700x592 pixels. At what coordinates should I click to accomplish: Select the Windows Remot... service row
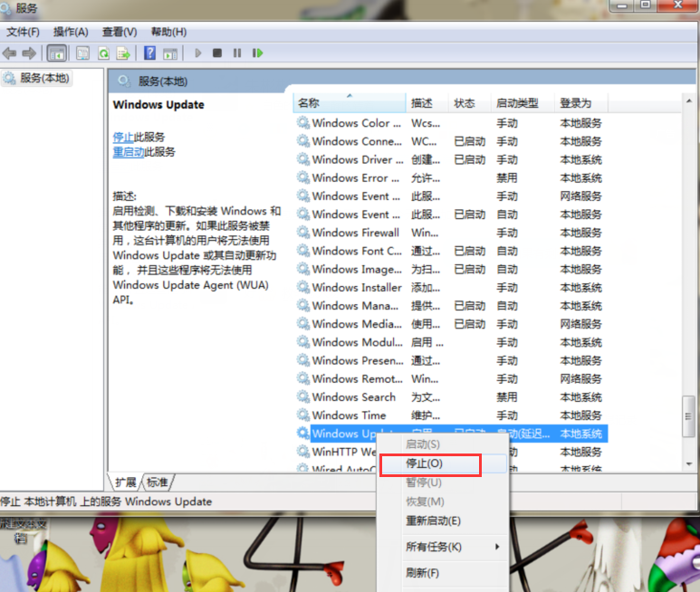(450, 378)
